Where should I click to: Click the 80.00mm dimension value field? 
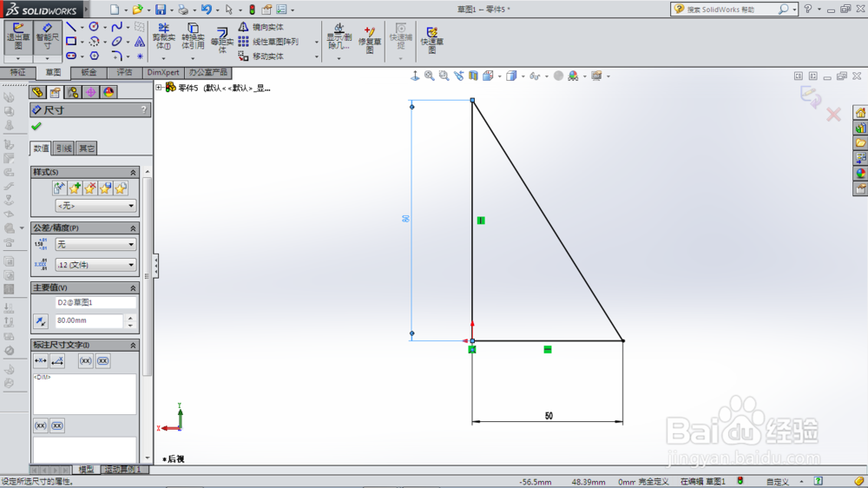click(89, 320)
